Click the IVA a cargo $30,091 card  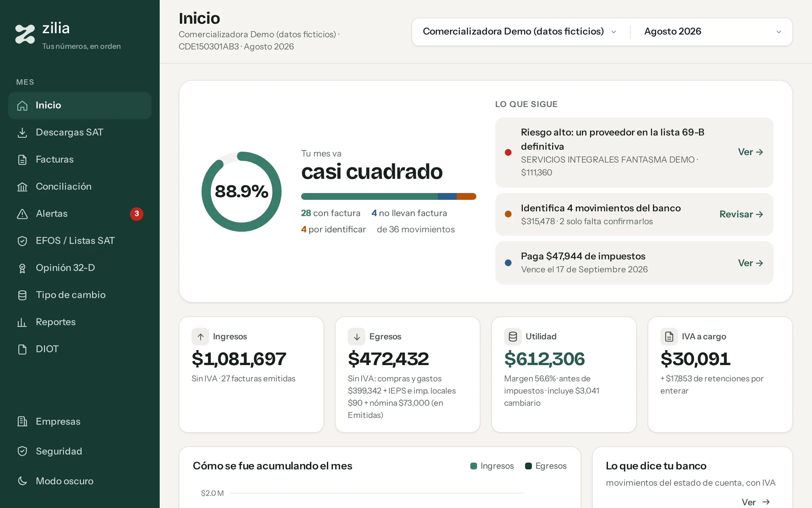[720, 375]
